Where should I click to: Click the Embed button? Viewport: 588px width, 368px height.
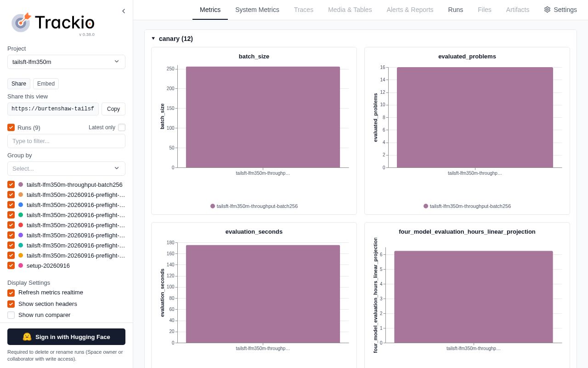(x=46, y=84)
